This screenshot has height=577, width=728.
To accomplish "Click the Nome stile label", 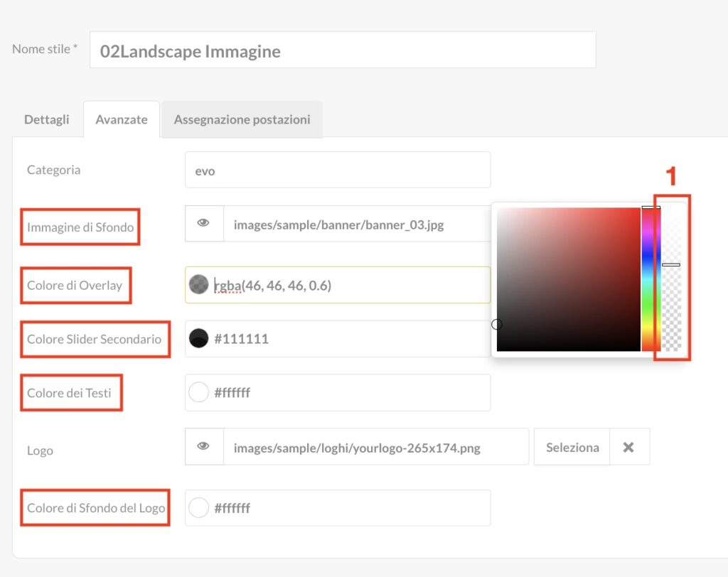I will tap(45, 49).
